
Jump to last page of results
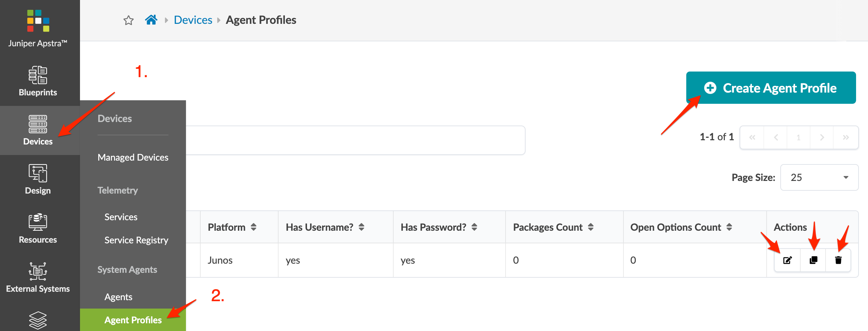click(846, 137)
